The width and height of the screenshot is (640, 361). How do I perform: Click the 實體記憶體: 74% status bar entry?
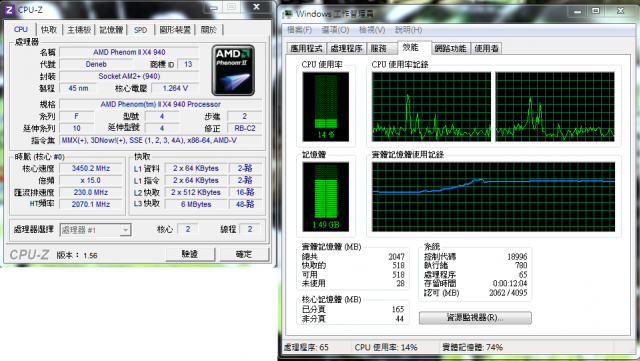tap(472, 347)
